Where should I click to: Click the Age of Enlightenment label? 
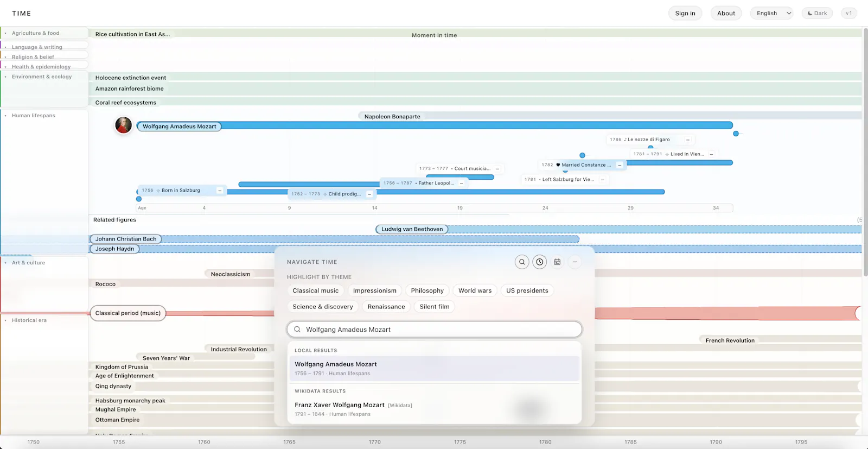[x=125, y=376]
